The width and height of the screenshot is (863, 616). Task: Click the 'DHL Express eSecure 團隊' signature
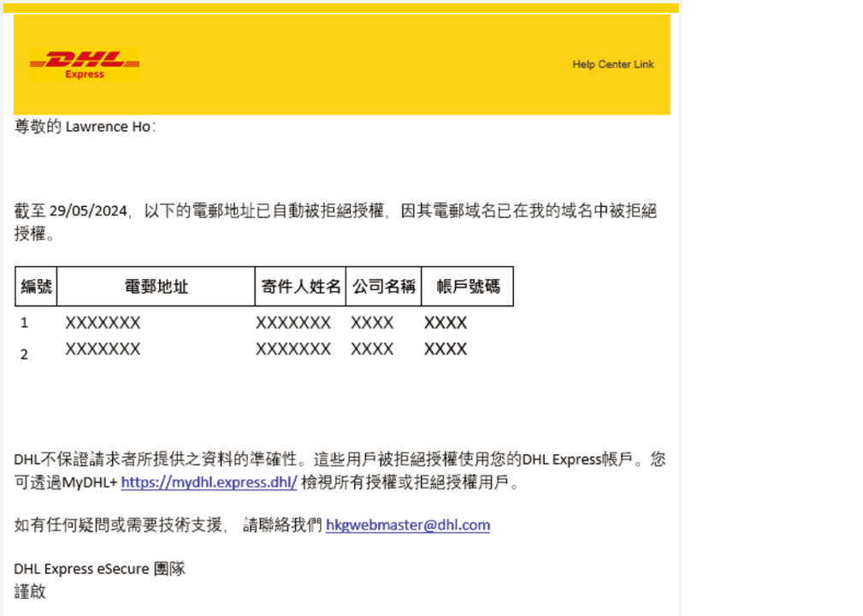(99, 569)
